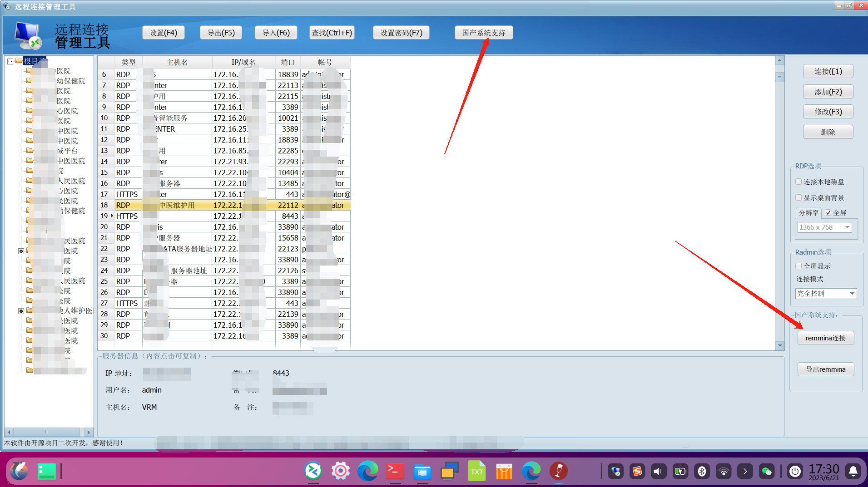868x487 pixels.
Task: Click the power button tray icon
Action: tap(795, 472)
